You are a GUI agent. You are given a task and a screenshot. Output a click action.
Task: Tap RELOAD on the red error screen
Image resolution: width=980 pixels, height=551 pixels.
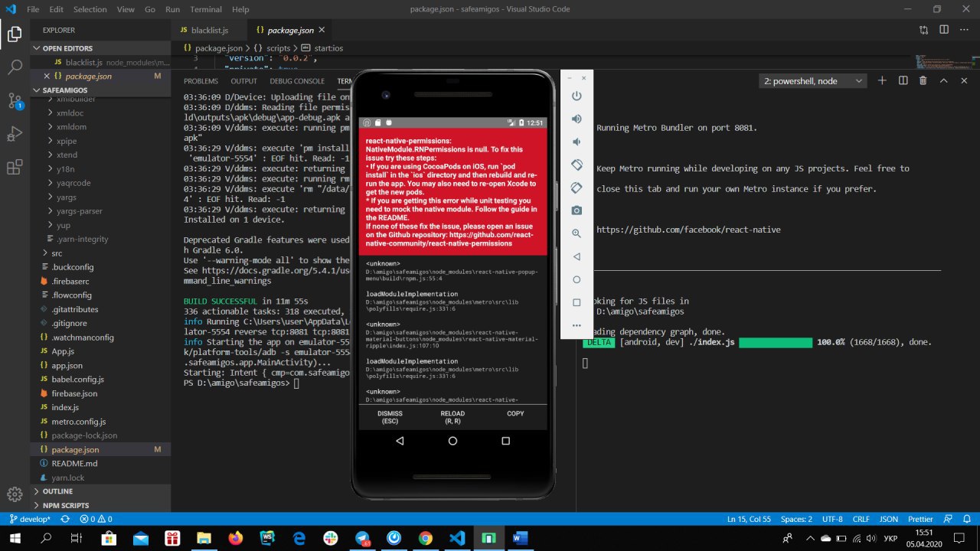pyautogui.click(x=452, y=417)
